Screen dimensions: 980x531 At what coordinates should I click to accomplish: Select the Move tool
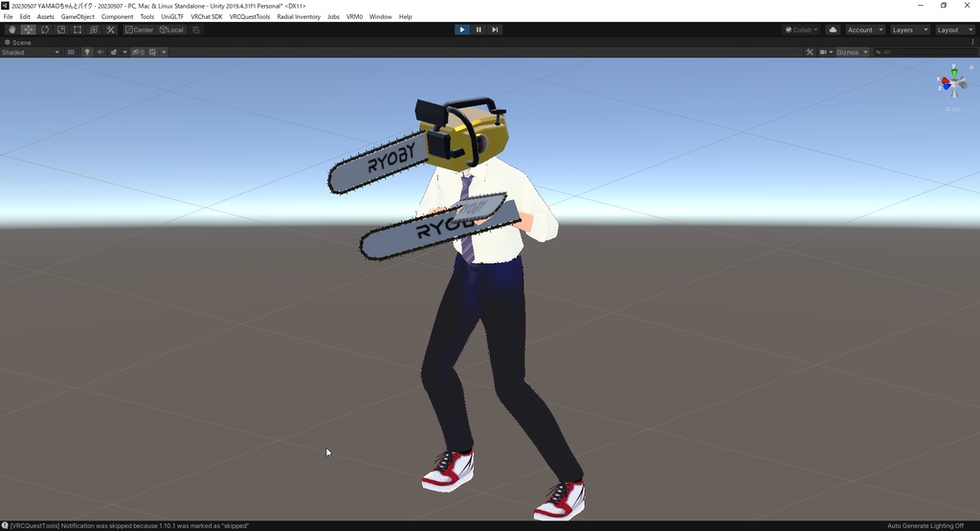coord(28,30)
